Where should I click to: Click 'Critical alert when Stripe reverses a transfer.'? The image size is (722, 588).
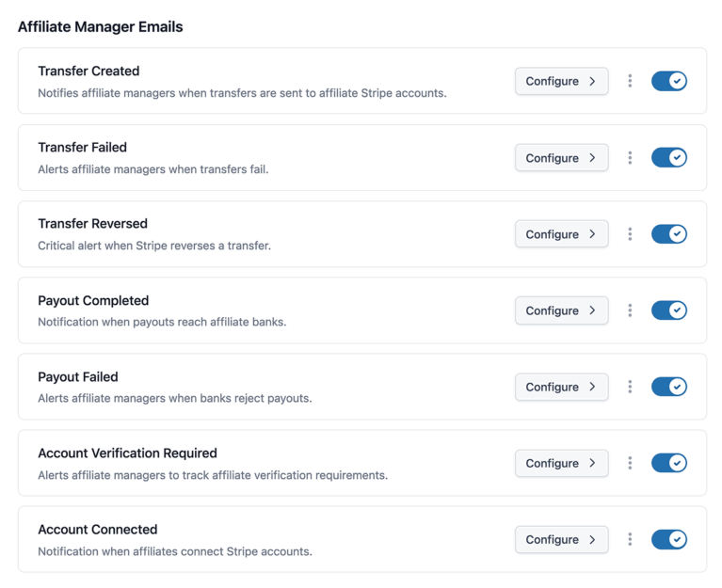click(x=154, y=246)
